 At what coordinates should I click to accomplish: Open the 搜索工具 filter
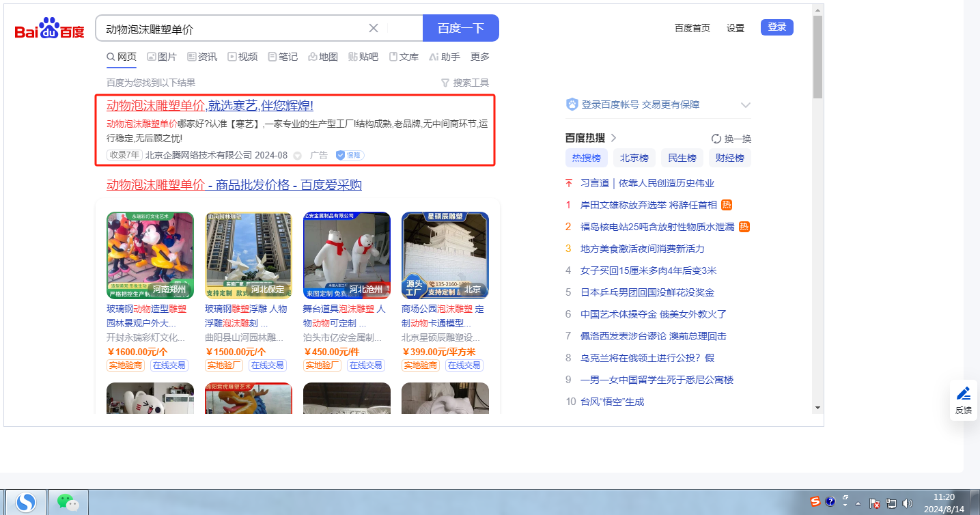465,83
